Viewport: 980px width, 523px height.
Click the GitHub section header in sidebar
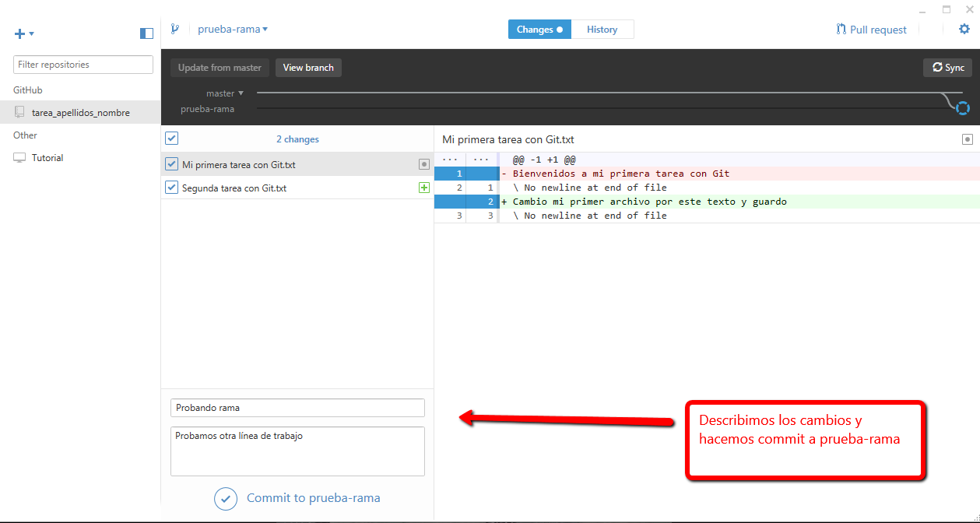28,90
